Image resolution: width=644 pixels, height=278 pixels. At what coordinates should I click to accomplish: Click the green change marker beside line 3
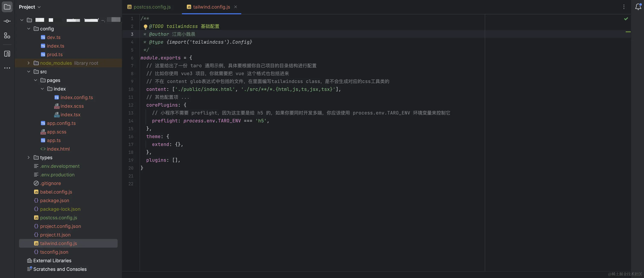[629, 32]
